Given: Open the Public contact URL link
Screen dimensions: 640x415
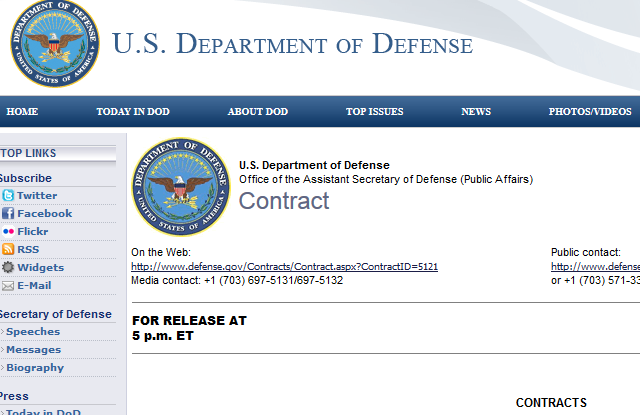Looking at the screenshot, I should (595, 266).
